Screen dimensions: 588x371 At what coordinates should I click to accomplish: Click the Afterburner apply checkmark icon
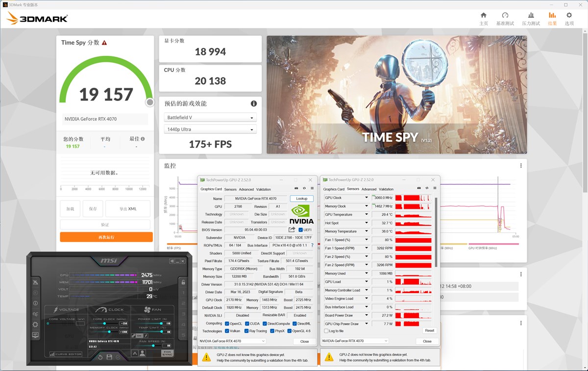tap(118, 357)
